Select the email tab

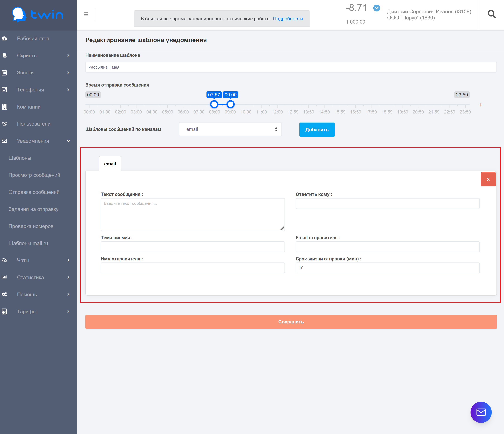point(110,164)
